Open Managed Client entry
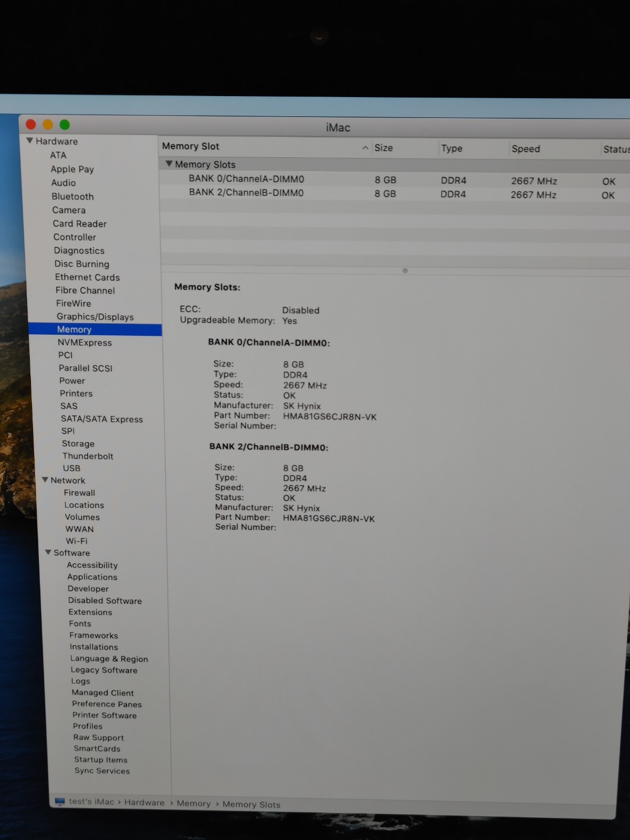 coord(102,693)
